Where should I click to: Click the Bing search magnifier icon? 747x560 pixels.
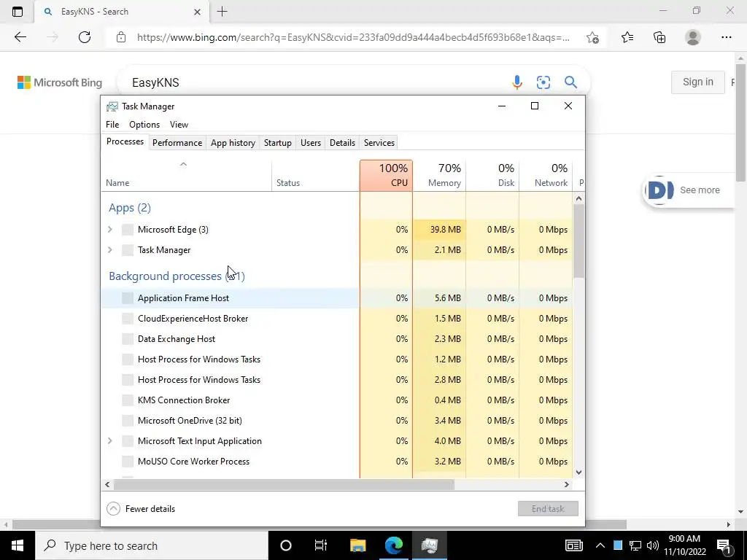click(570, 82)
